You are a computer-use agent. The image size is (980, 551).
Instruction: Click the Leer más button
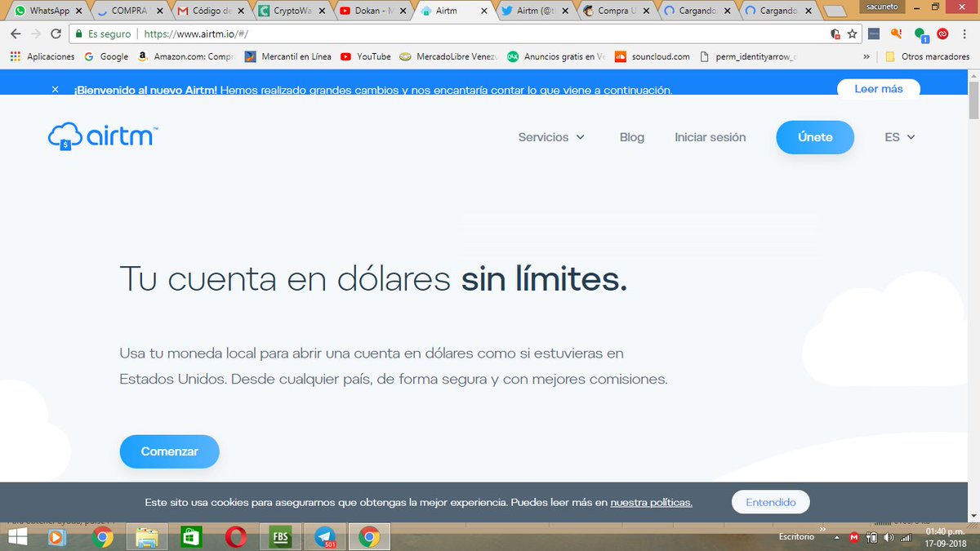879,88
